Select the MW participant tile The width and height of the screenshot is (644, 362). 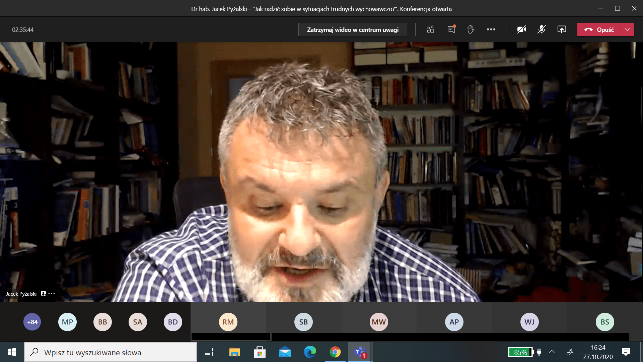379,322
